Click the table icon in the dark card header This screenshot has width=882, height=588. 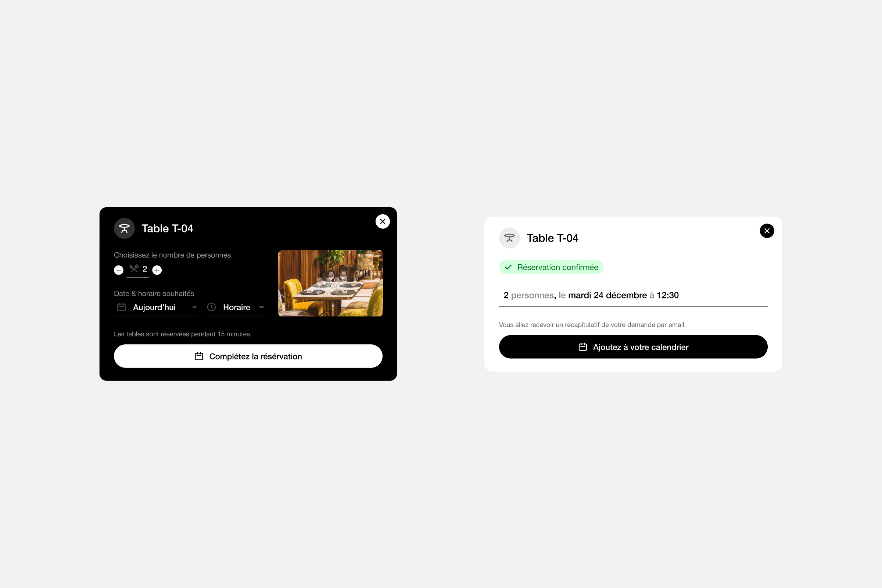(124, 228)
